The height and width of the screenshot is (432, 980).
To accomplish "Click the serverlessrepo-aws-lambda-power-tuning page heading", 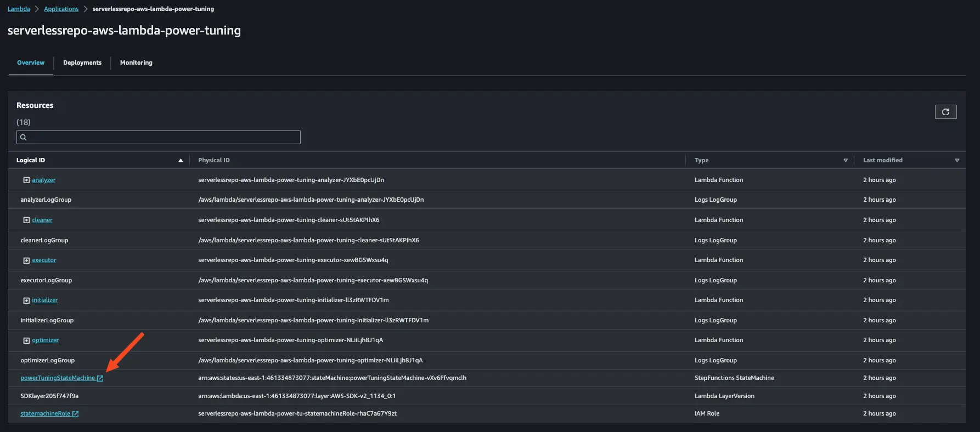I will tap(124, 30).
